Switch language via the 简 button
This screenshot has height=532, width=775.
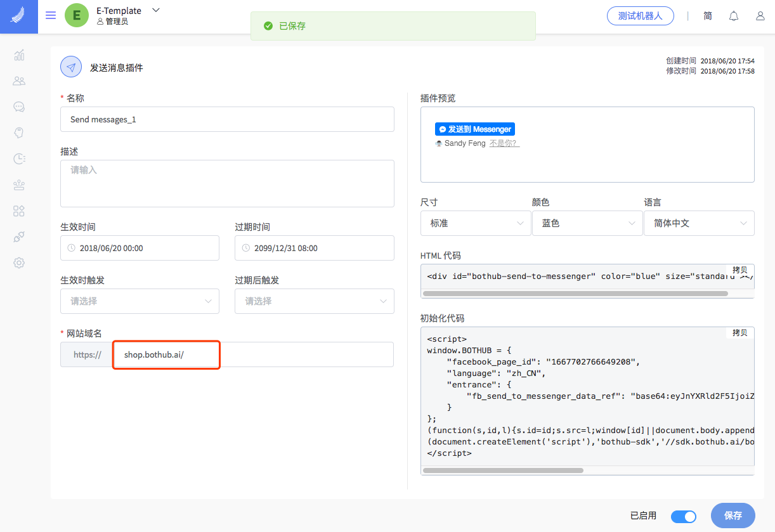tap(708, 16)
